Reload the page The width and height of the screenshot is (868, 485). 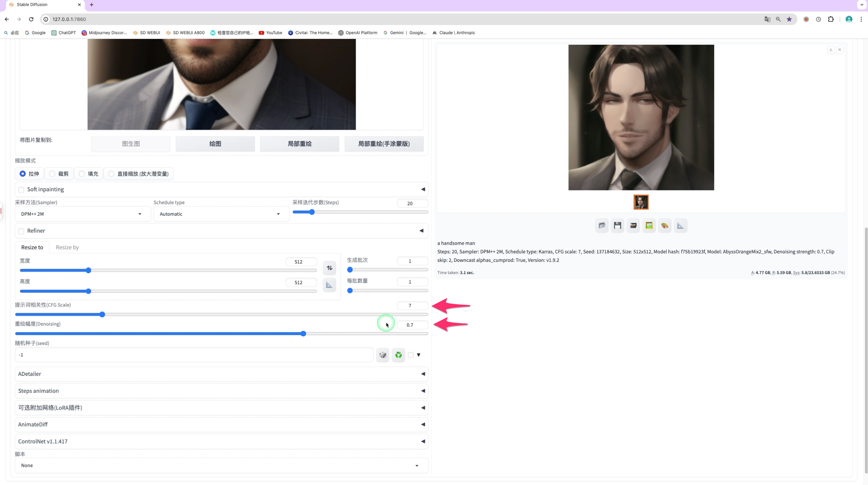click(x=31, y=19)
